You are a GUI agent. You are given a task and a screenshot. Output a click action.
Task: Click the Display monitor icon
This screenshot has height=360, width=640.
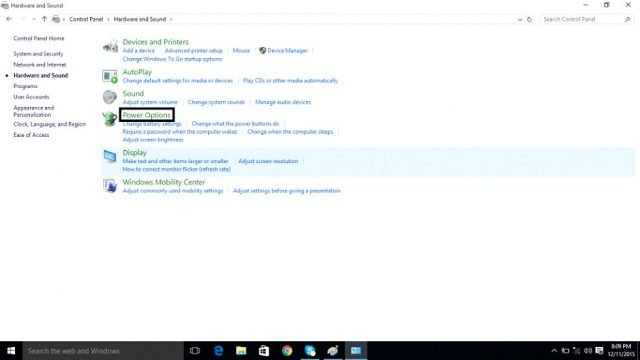(x=110, y=156)
